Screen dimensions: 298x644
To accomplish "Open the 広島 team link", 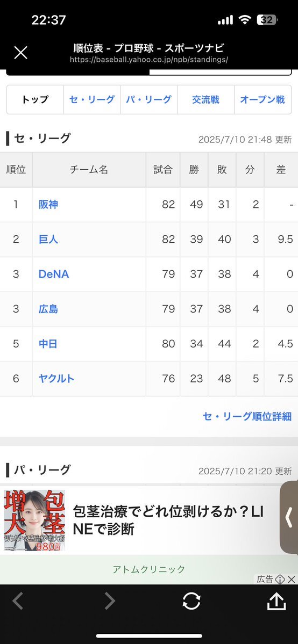I will 48,309.
